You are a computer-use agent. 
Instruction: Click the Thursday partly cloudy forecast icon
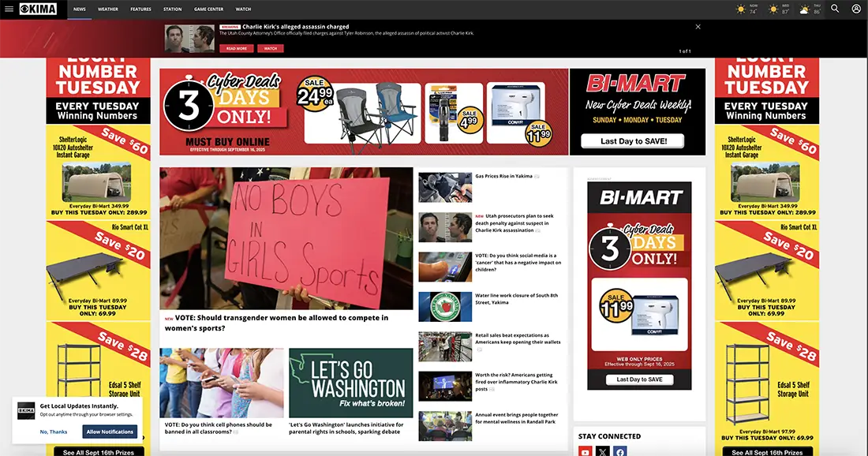805,9
